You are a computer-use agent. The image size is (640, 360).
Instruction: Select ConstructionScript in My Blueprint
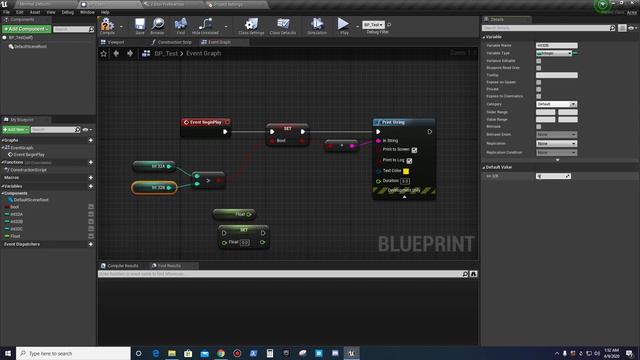pyautogui.click(x=28, y=170)
